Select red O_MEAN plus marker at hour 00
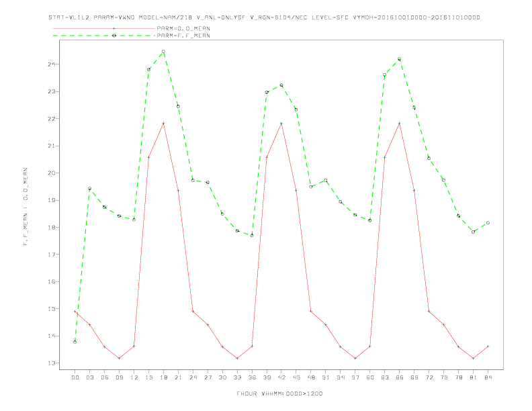 coord(75,312)
